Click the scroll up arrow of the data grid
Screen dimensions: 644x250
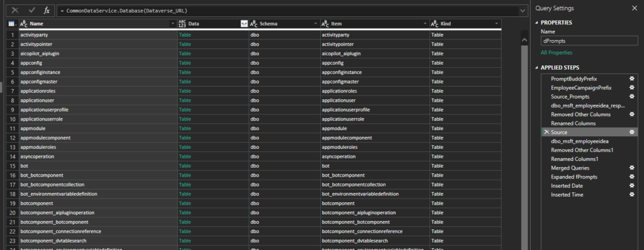click(x=524, y=40)
